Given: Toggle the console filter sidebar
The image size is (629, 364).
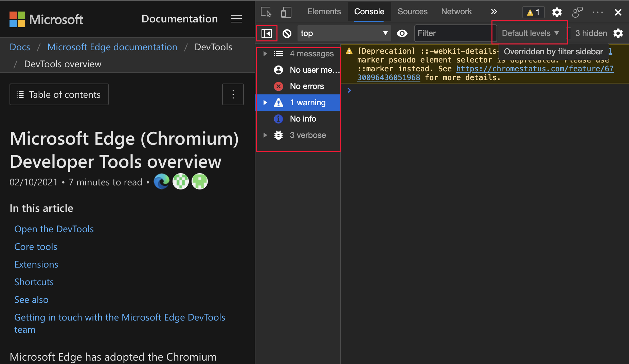Looking at the screenshot, I should pyautogui.click(x=267, y=33).
